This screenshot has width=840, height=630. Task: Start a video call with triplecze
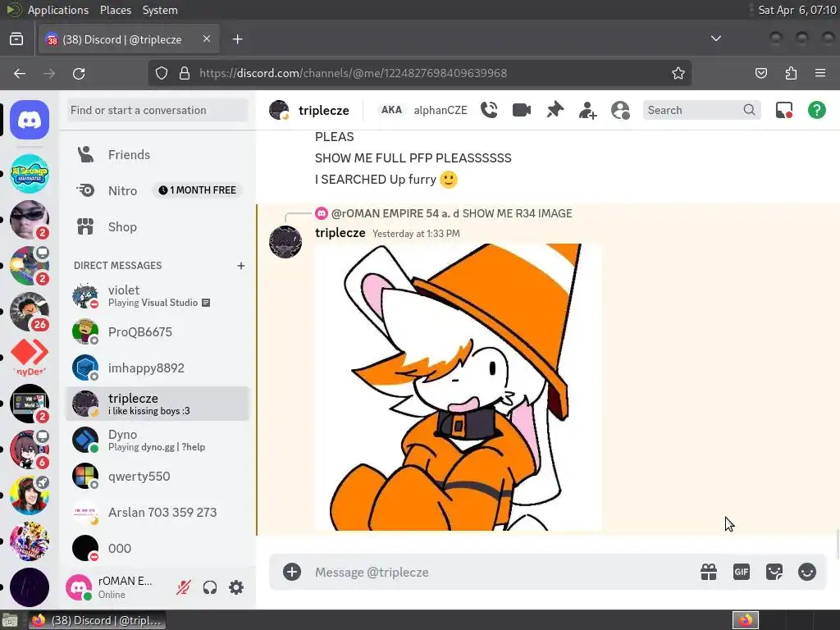click(x=521, y=110)
